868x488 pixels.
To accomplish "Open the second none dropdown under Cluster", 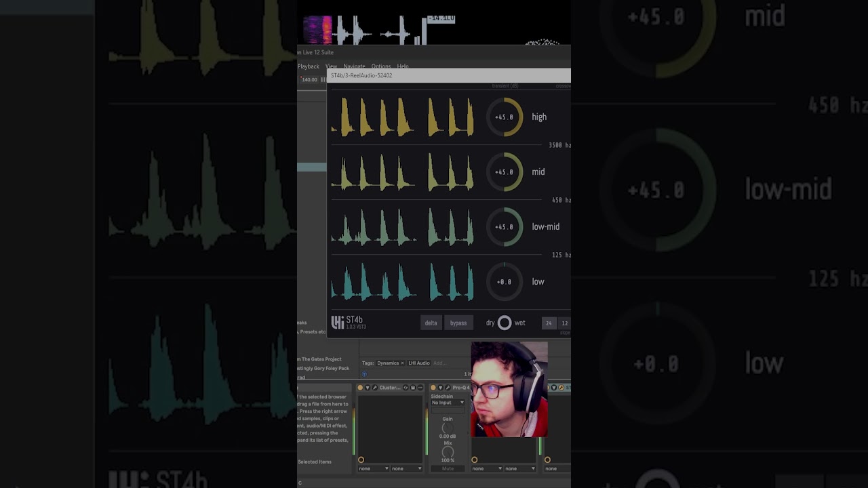I will tap(406, 468).
